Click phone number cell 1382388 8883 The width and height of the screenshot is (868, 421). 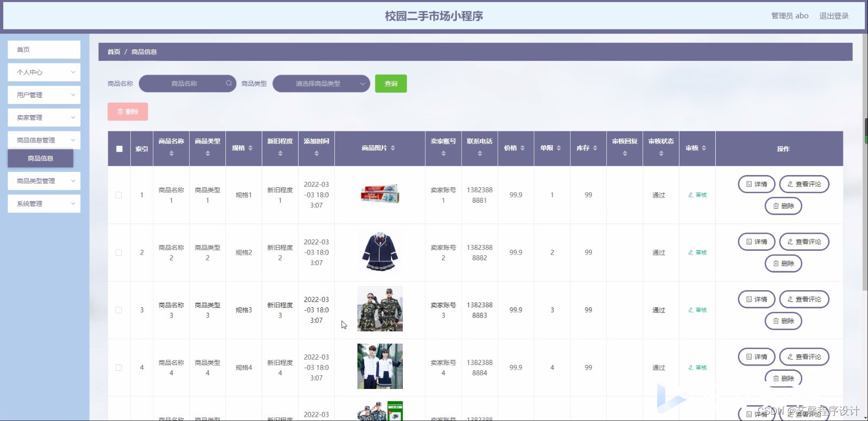click(x=480, y=310)
